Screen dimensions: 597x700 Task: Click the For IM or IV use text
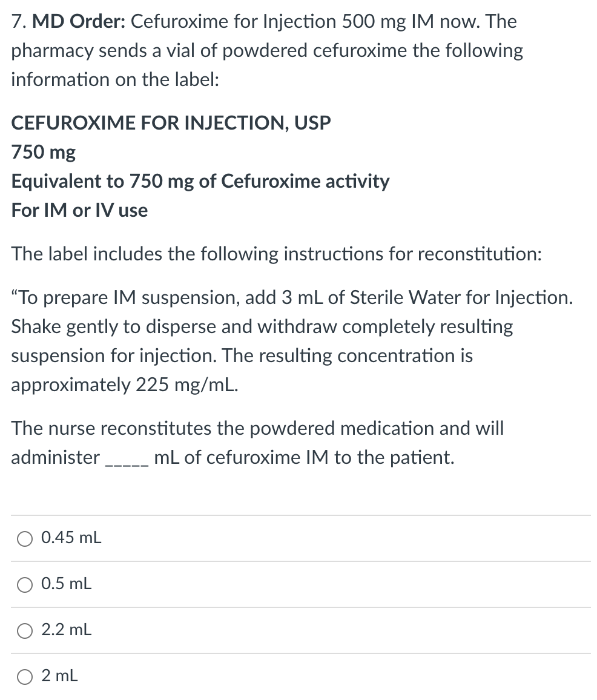click(x=79, y=210)
